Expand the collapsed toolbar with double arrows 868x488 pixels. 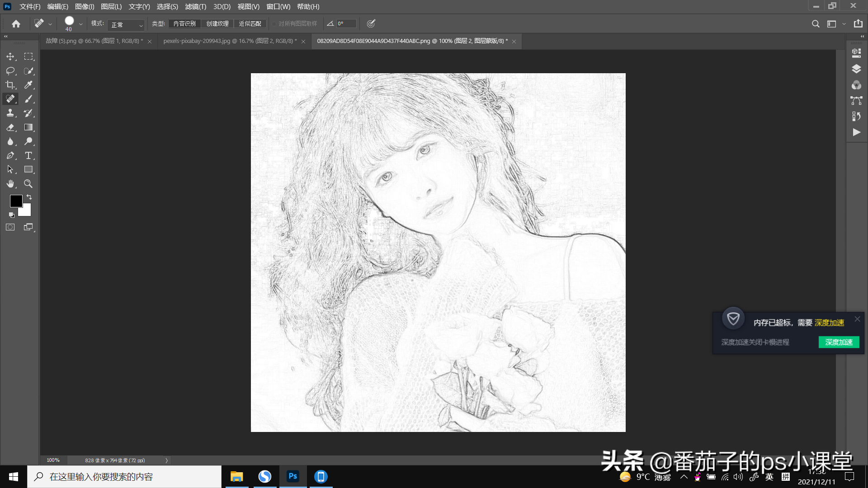pos(6,36)
